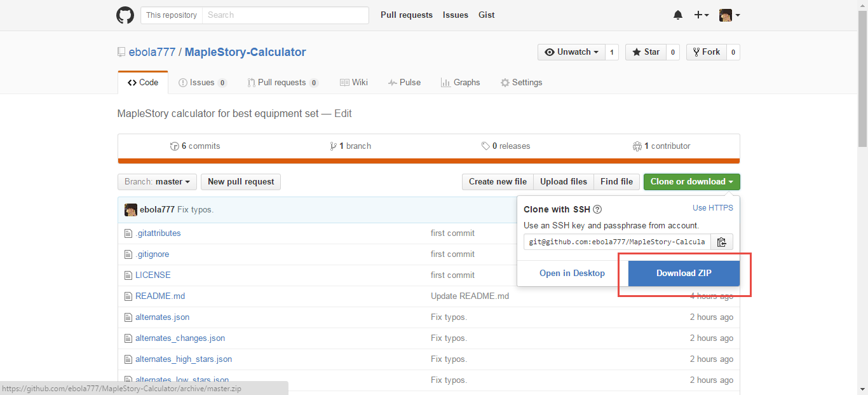Click Find file button

click(617, 182)
